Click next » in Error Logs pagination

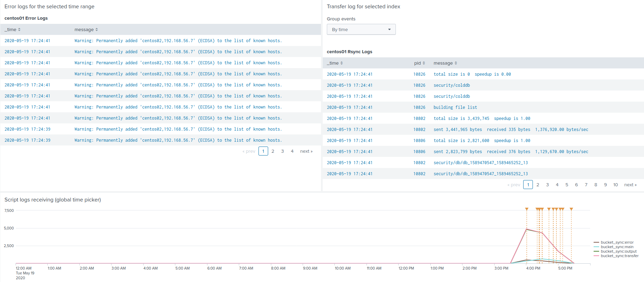306,151
